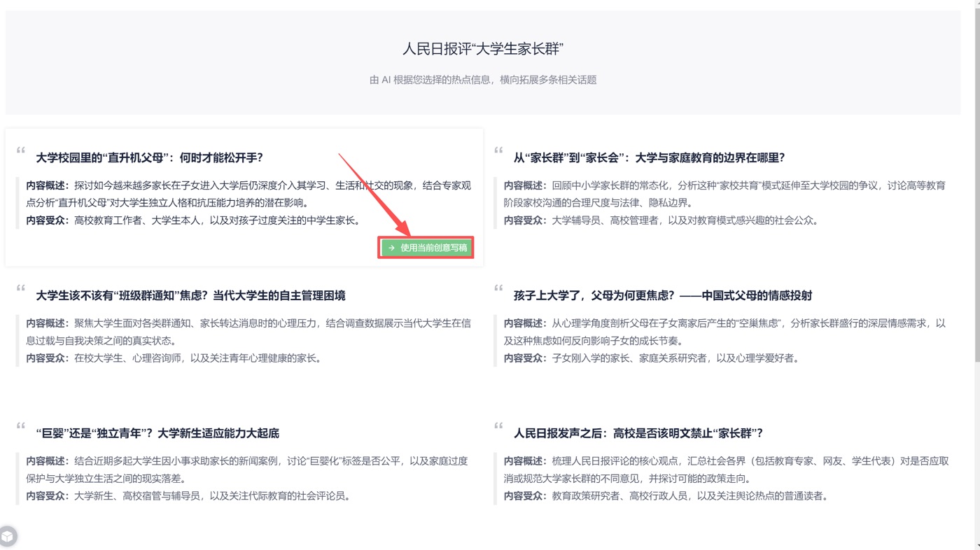Image resolution: width=980 pixels, height=550 pixels.
Task: Select the overview discussing “巨婴化”标签
Action: 247,470
